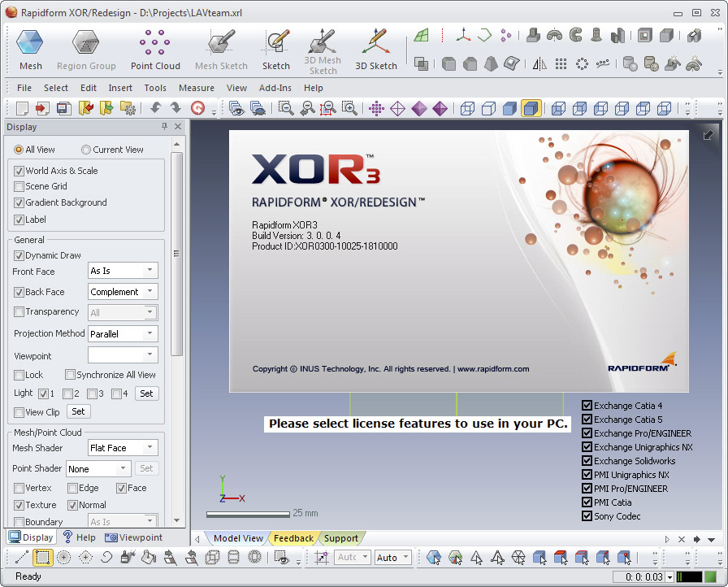Click the point set purple dots view icon
728x587 pixels.
376,109
